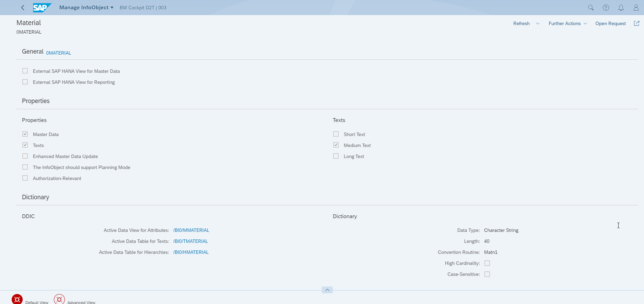Expand the Further Actions menu
The width and height of the screenshot is (644, 304).
tap(568, 23)
